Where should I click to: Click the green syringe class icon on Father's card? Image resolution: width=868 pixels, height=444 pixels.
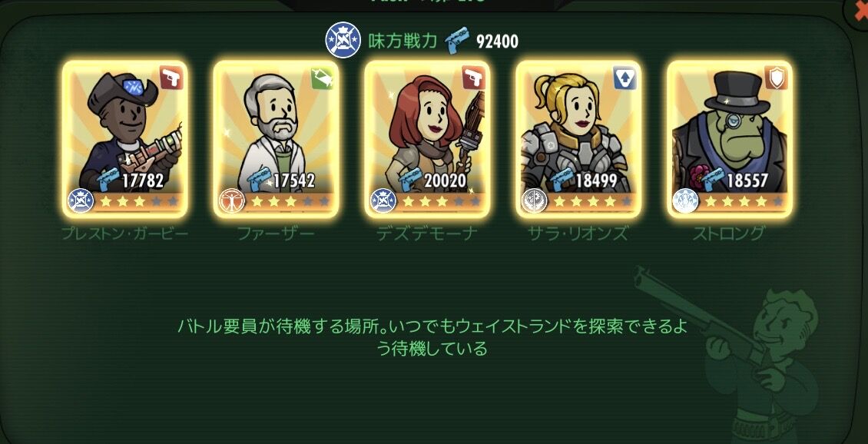(322, 78)
